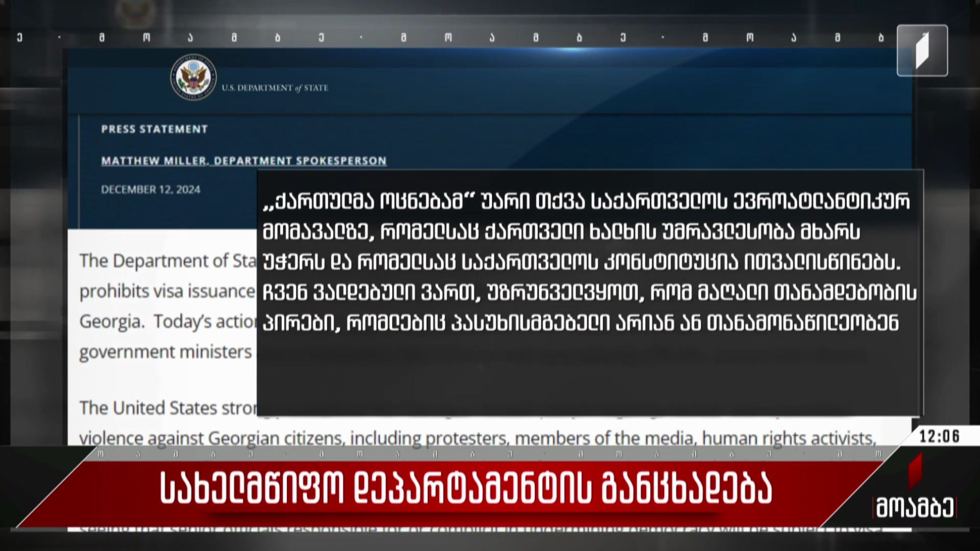Screen dimensions: 980x551
Task: Click the 'U.S. DEPARTMENT of STATE' title text
Action: [275, 88]
